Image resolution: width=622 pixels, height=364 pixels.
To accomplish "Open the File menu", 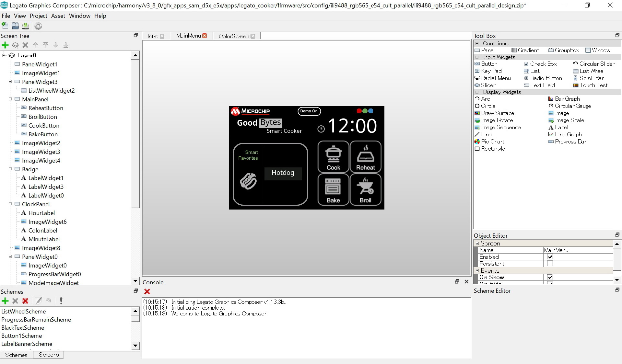I will 6,16.
